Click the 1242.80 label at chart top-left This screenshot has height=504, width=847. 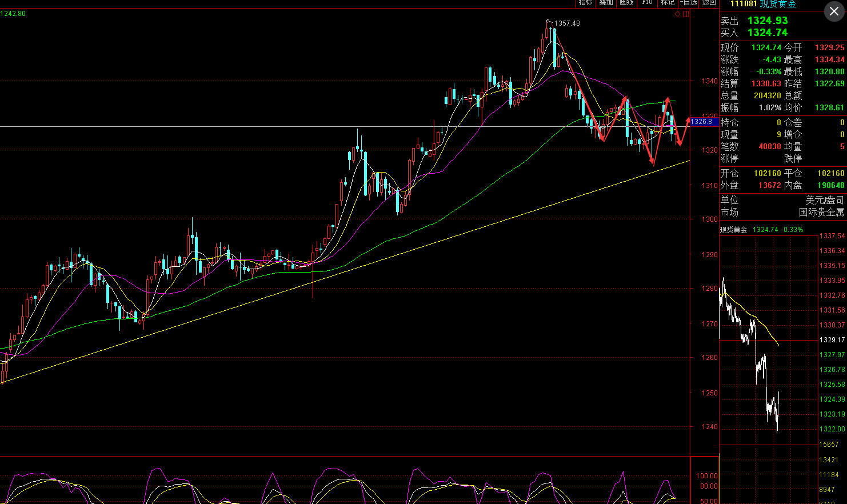click(13, 14)
